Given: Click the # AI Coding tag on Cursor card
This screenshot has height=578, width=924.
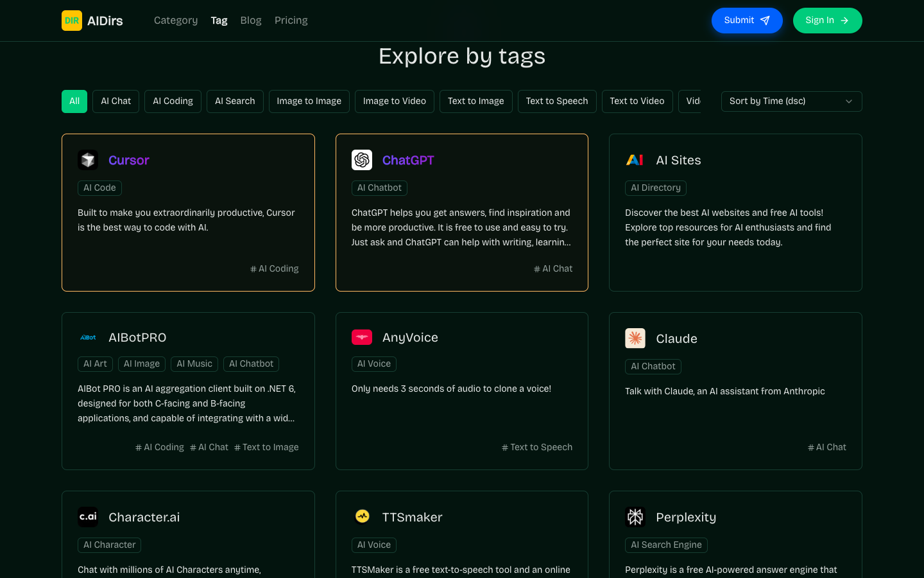Looking at the screenshot, I should click(275, 268).
